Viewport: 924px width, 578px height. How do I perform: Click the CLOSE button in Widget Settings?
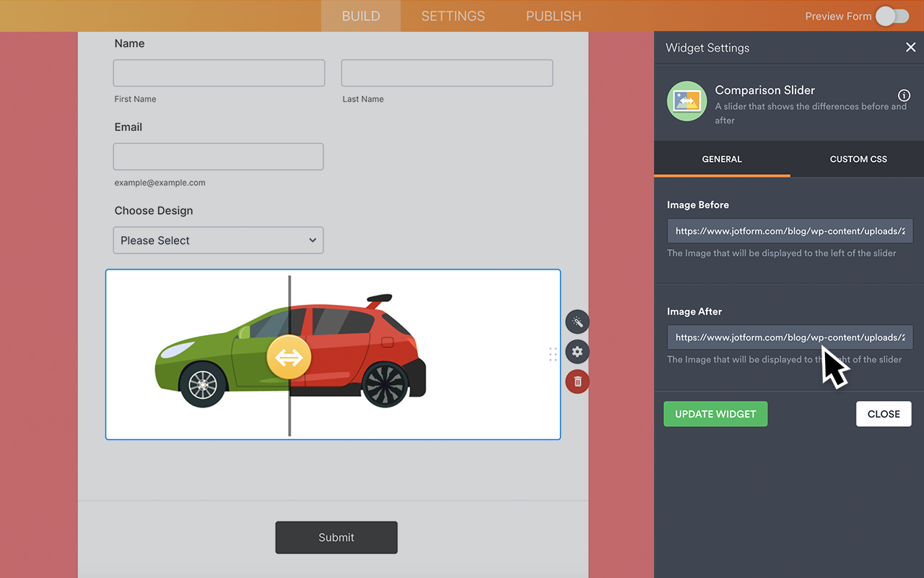[x=884, y=413]
